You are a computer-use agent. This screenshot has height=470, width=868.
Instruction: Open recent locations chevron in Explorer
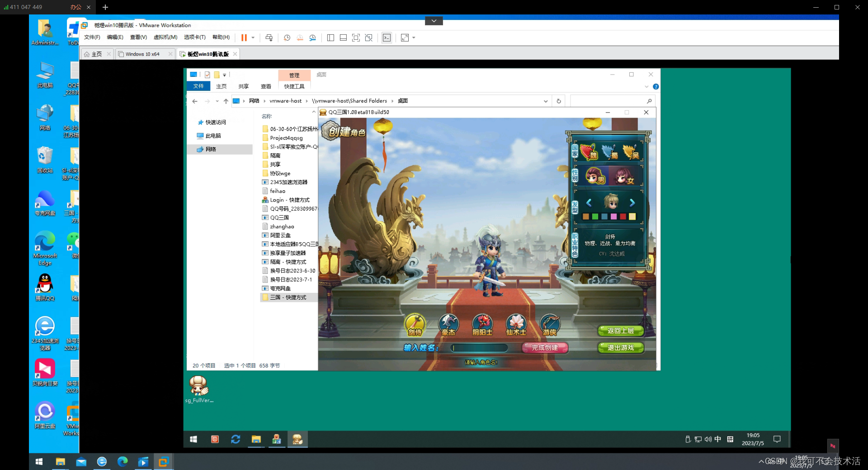(217, 101)
